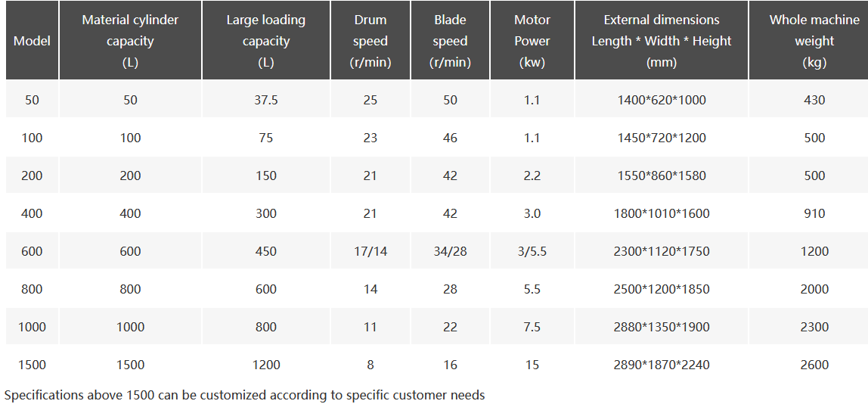Image resolution: width=868 pixels, height=404 pixels.
Task: Click the 910 machine weight cell
Action: (814, 213)
